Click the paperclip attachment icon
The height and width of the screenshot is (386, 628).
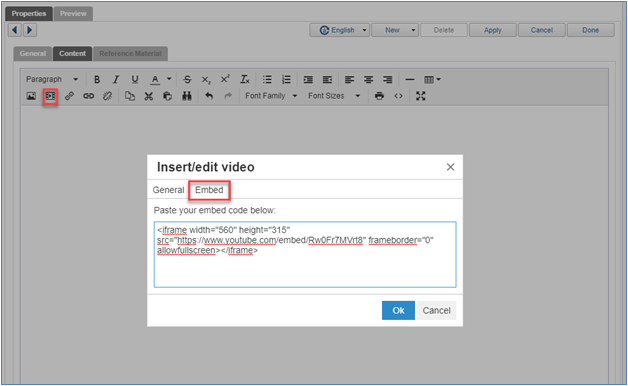(69, 96)
